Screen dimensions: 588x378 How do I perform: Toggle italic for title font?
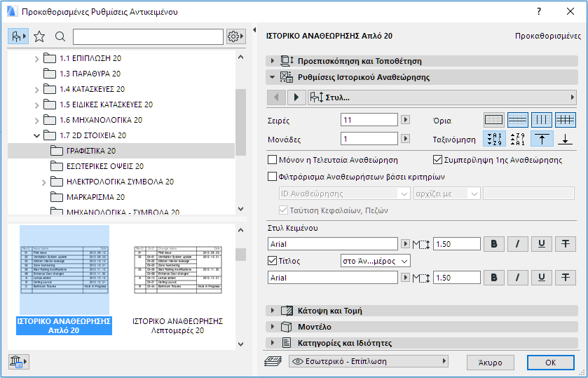pos(517,278)
